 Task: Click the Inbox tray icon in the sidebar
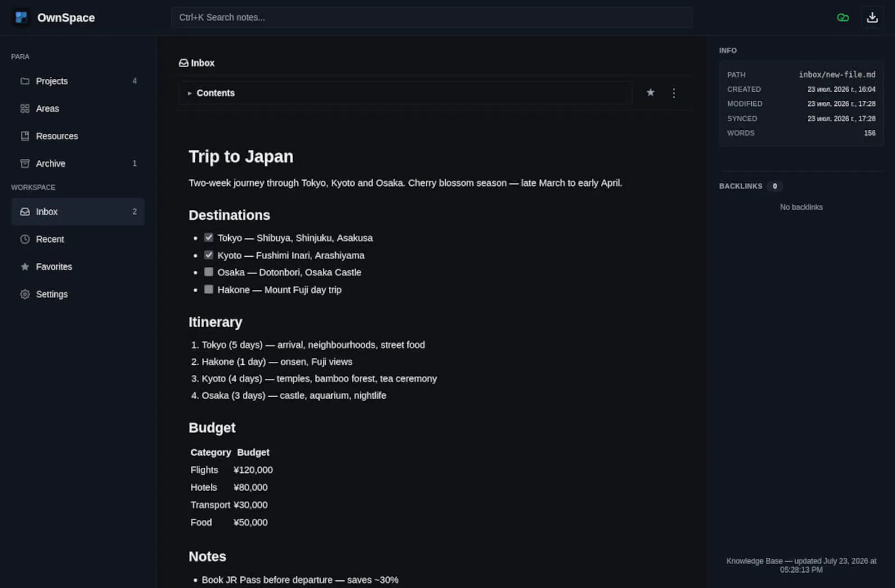tap(25, 211)
